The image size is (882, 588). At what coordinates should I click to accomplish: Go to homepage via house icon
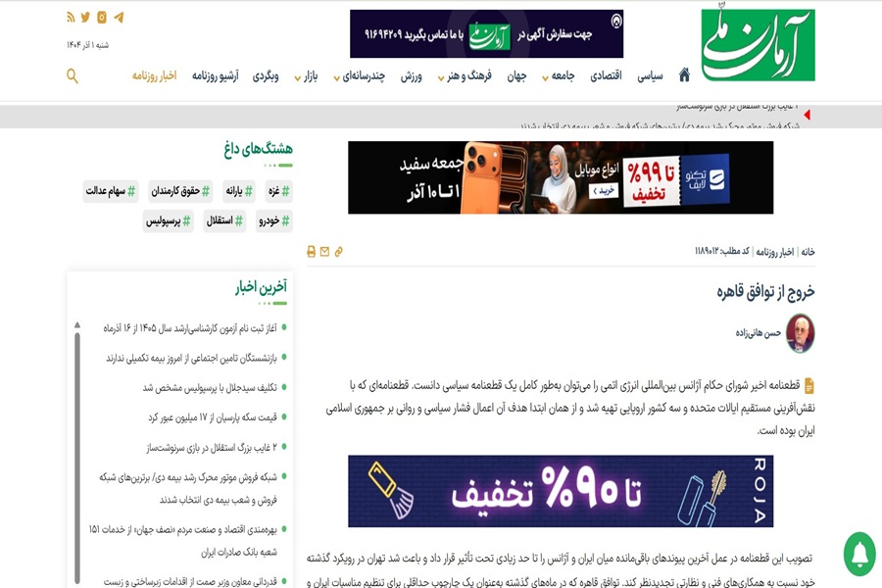684,75
